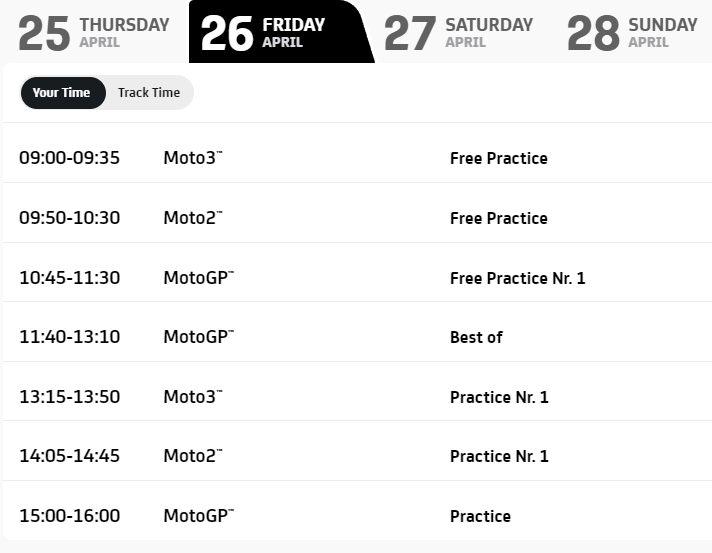Toggle schedule to Your Time
This screenshot has width=712, height=553.
tap(62, 93)
